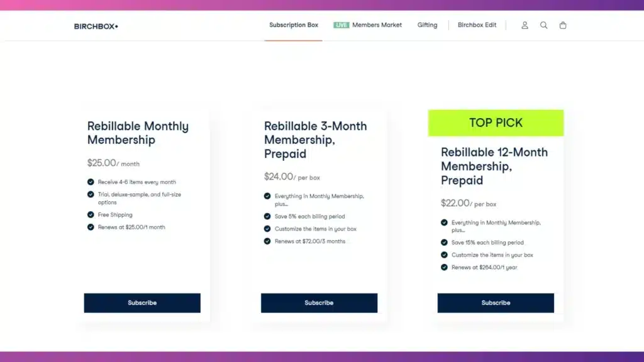View the shopping bag icon
The height and width of the screenshot is (362, 644).
point(563,25)
